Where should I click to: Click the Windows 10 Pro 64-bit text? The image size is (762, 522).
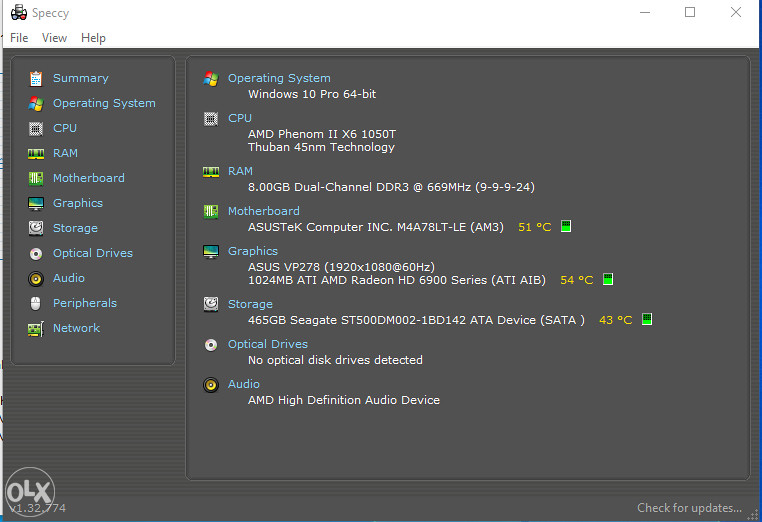click(312, 94)
